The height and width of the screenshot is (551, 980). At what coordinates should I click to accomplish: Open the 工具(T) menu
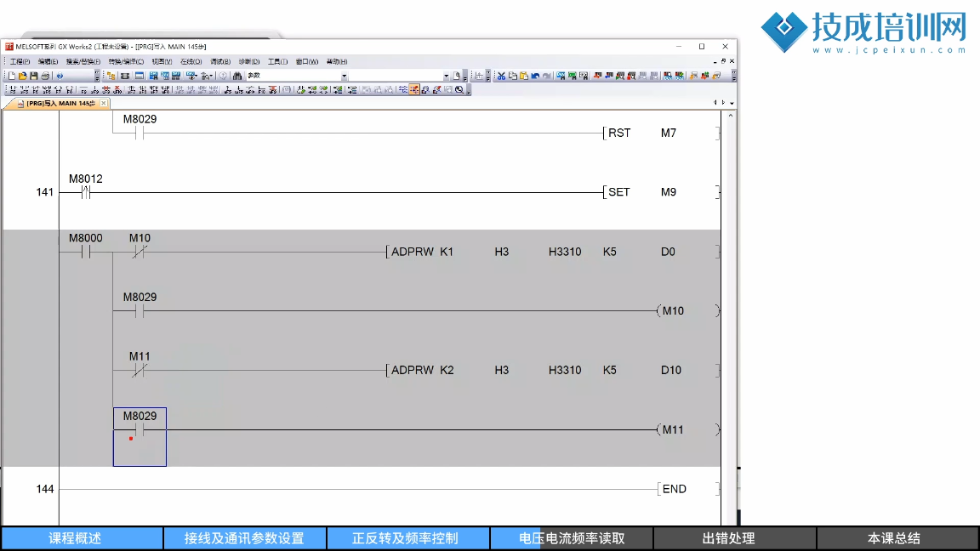click(277, 62)
